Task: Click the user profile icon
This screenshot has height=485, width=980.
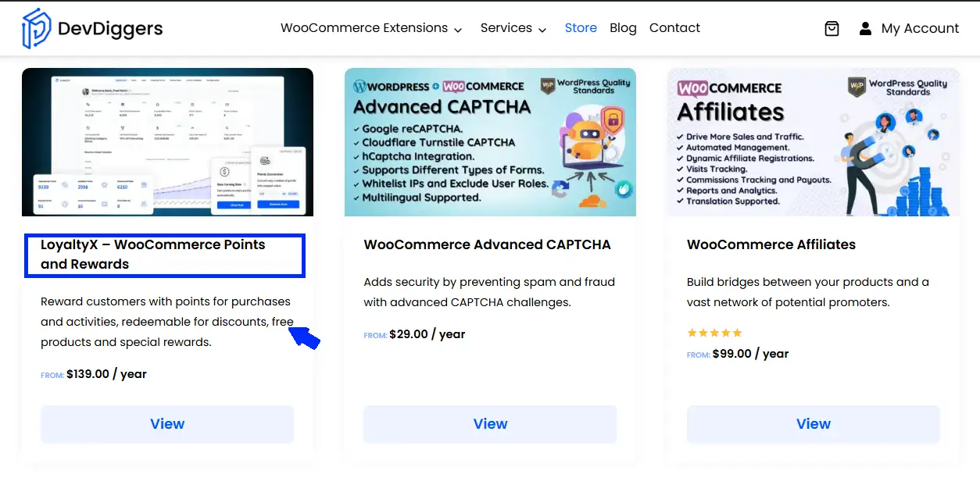Action: (x=865, y=28)
